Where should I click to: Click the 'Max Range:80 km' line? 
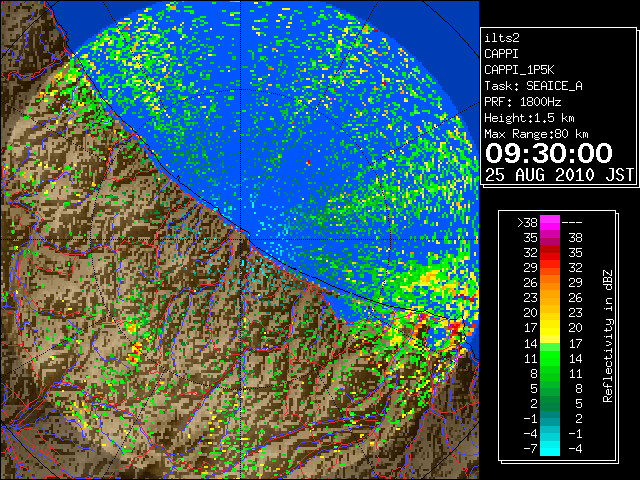[536, 134]
